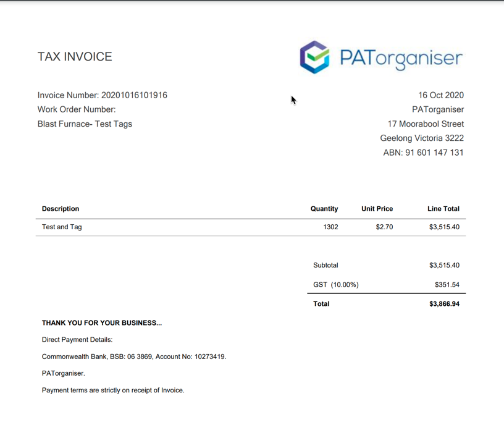Click the bold Total label
Viewport: 504px width, 422px height.
click(x=321, y=304)
